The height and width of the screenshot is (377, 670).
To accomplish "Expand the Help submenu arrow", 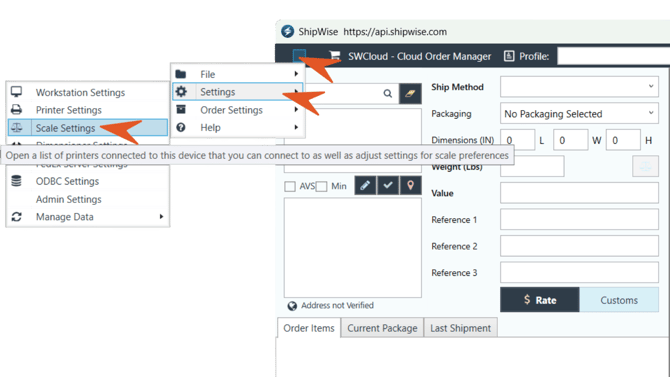I will (x=296, y=127).
